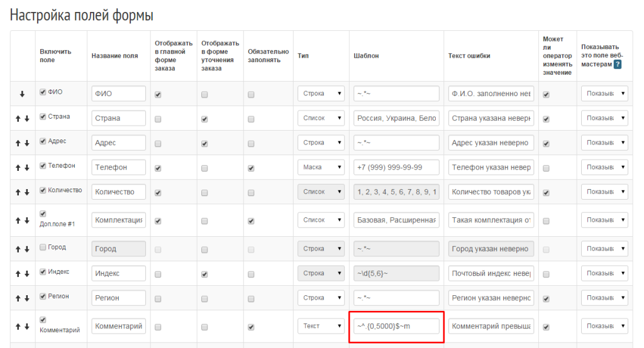Enable the Город field checkbox

43,247
